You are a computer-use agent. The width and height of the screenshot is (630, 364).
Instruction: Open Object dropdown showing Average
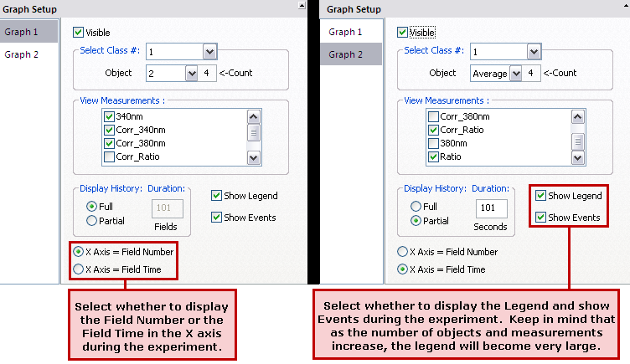point(515,73)
